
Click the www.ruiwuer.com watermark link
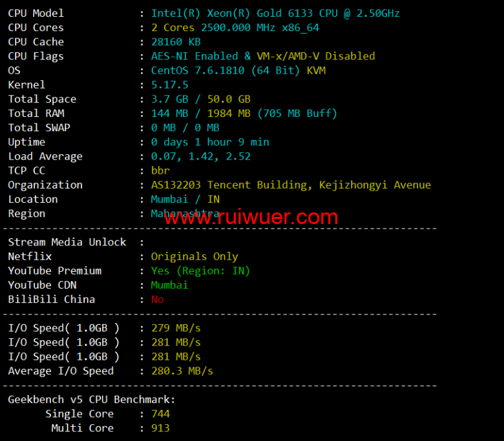click(x=251, y=217)
